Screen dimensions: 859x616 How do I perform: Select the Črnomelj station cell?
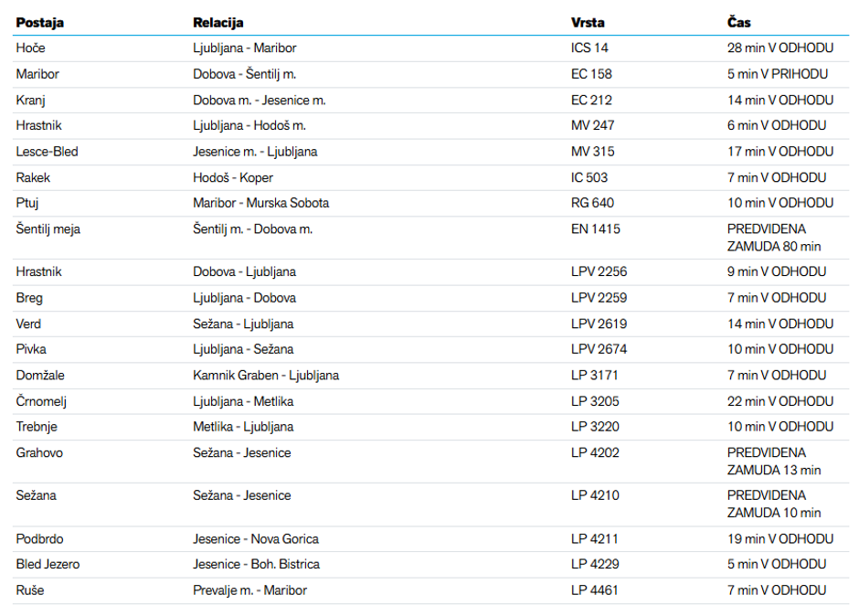coord(40,400)
